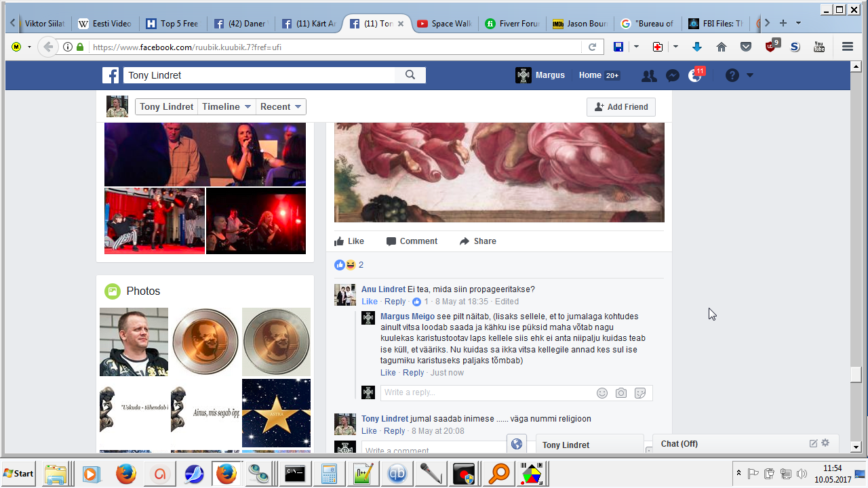
Task: Share the painting post
Action: pyautogui.click(x=477, y=241)
